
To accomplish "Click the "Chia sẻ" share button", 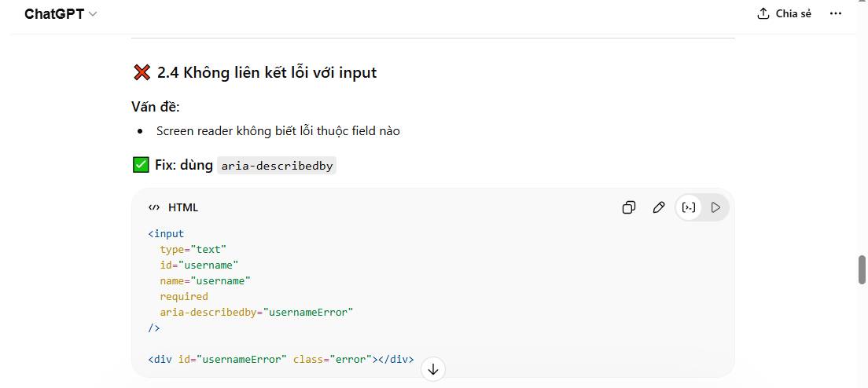I will 784,13.
